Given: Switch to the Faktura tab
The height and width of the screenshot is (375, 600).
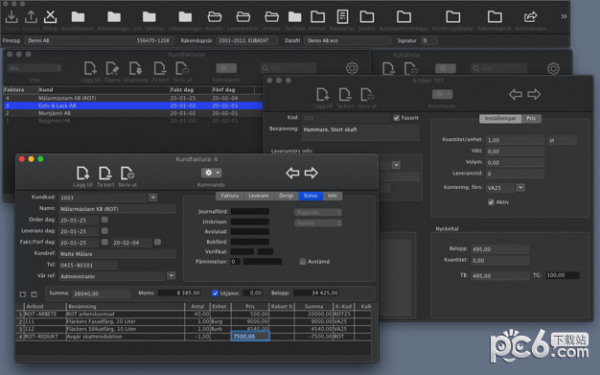Looking at the screenshot, I should (230, 196).
